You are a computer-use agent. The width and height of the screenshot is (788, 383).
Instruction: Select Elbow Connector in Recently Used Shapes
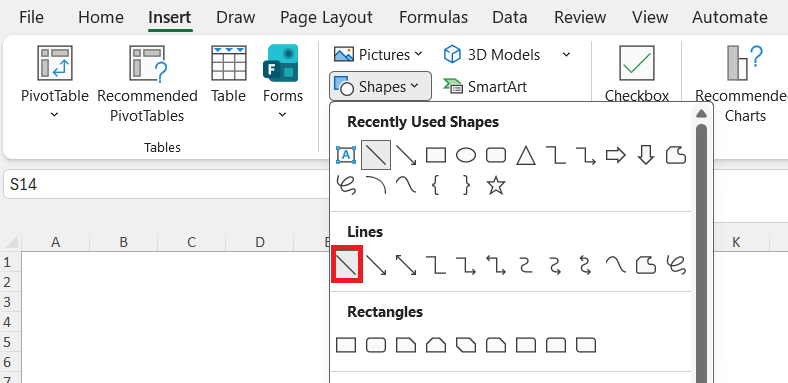coord(556,156)
